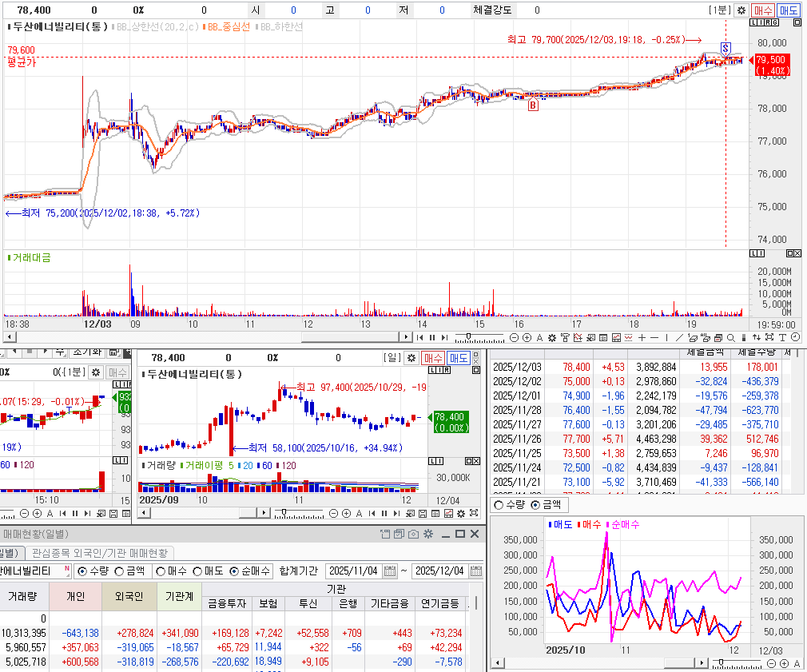
Task: Switch to 관심종목 외국인/기관 매매현황 tab
Action: tap(99, 553)
